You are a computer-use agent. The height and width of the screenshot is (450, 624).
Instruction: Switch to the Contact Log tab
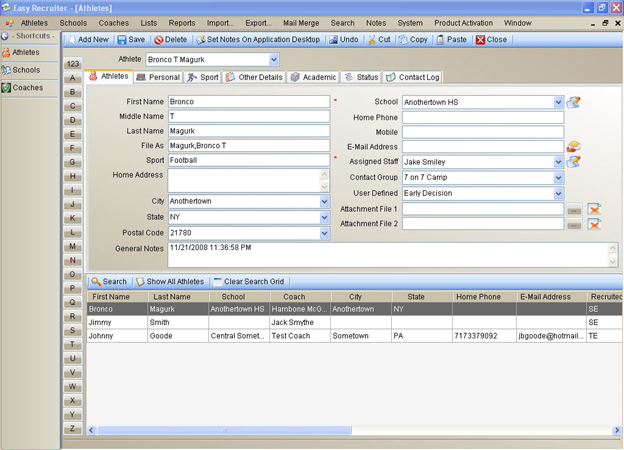point(413,77)
